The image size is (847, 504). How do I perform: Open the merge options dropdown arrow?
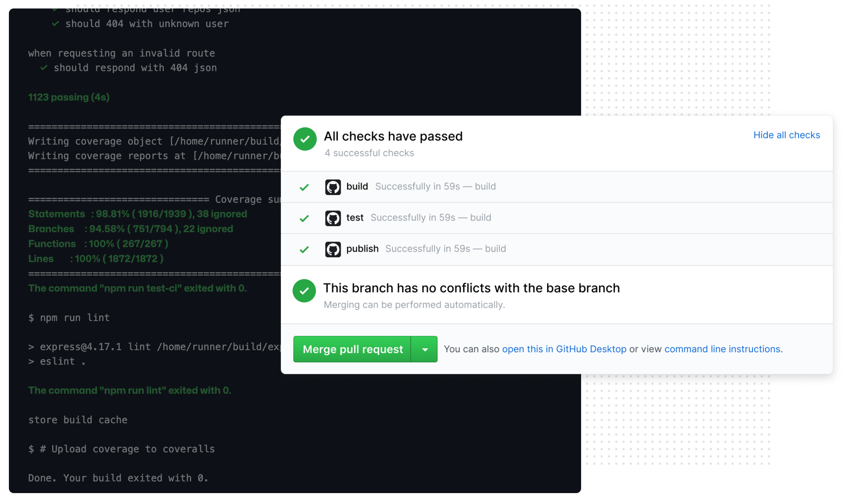(x=424, y=349)
